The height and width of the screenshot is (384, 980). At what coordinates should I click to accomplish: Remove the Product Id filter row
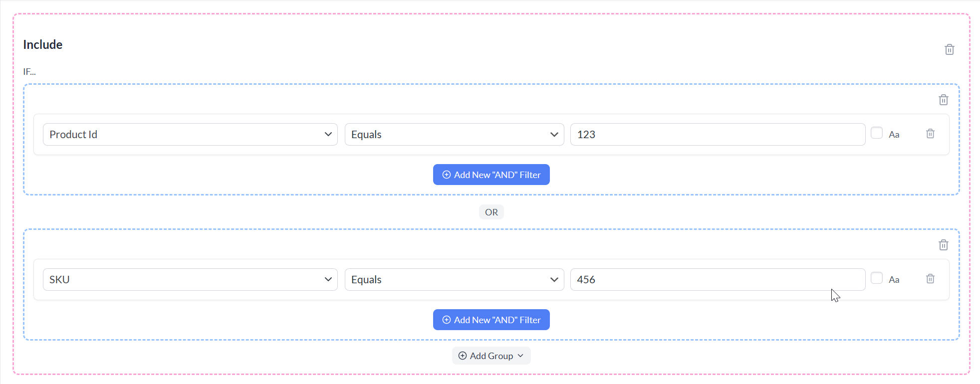tap(930, 134)
